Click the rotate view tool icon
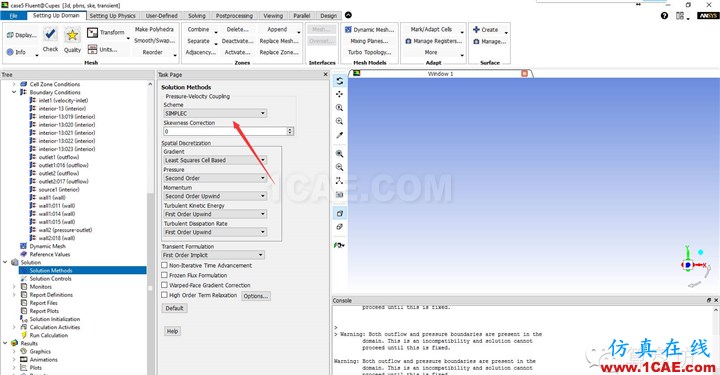720x375 pixels. [339, 81]
